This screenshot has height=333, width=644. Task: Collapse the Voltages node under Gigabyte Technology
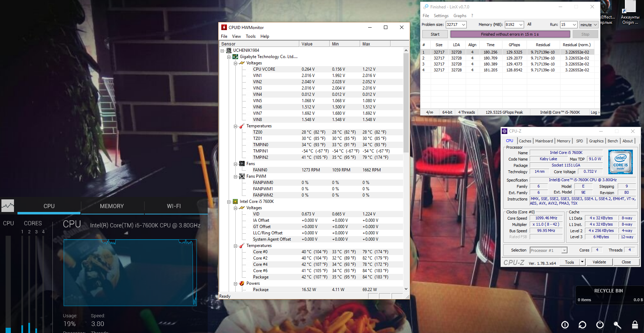tap(236, 63)
